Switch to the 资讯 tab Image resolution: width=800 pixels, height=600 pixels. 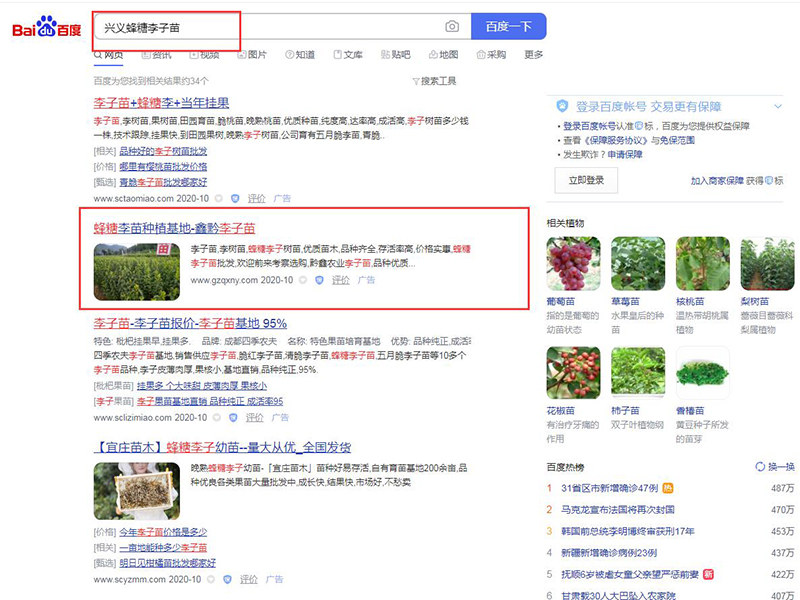coord(157,55)
